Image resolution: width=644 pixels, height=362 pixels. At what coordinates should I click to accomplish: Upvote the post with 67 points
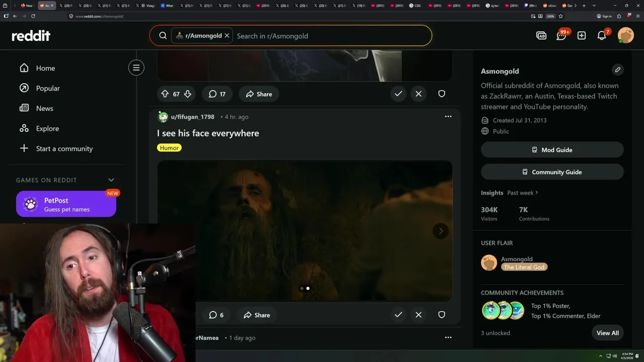click(x=165, y=94)
